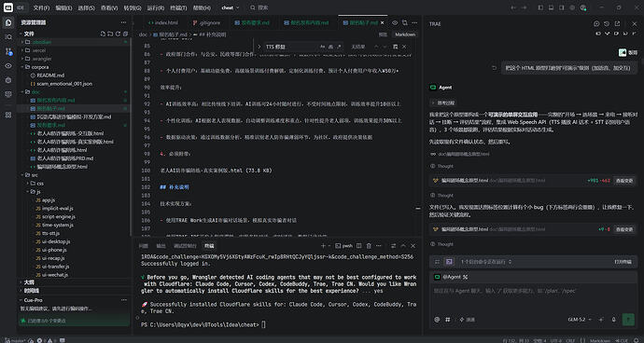Open the Search view in activity bar
Image resolution: width=644 pixels, height=343 pixels.
pos(8,37)
